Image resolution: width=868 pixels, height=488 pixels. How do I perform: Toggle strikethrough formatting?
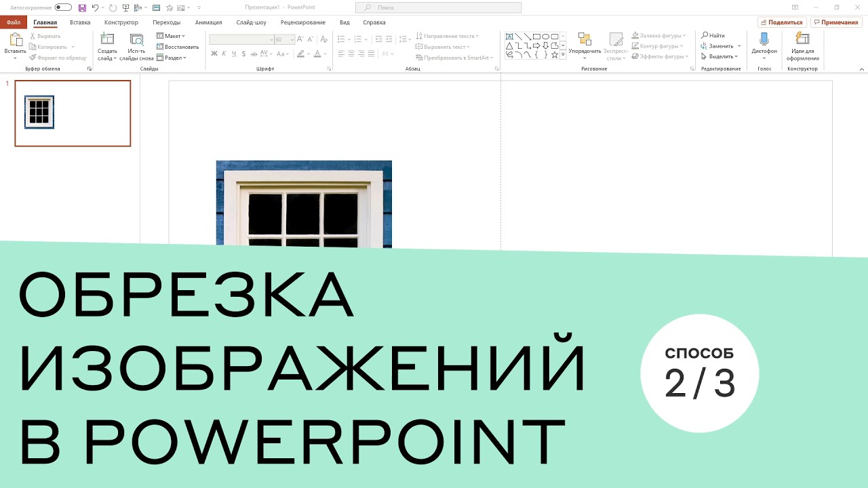point(254,54)
